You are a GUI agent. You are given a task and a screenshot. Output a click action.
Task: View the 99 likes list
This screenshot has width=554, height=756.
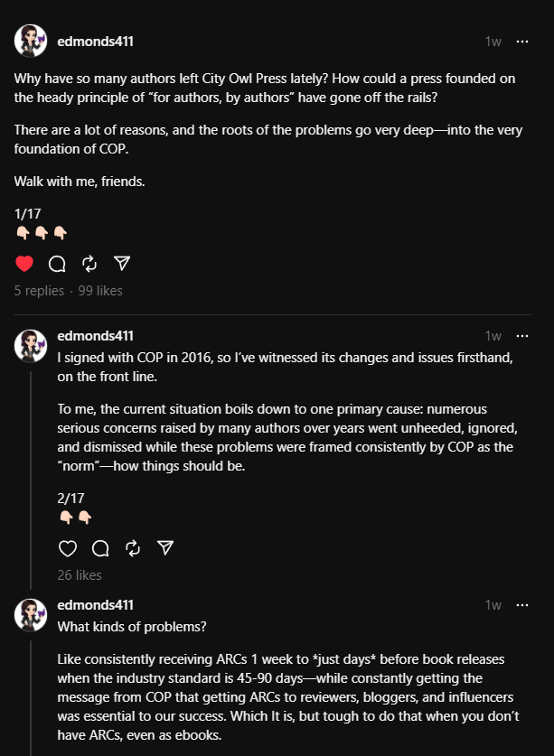click(100, 291)
